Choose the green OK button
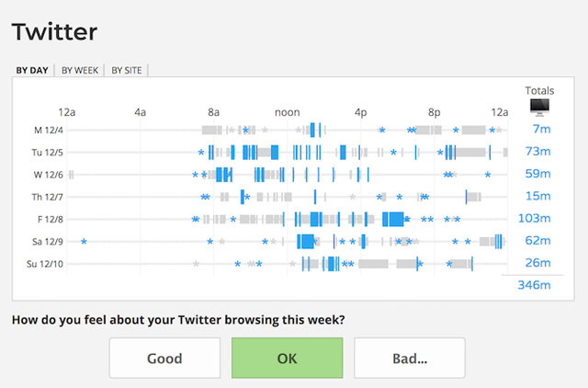588x388 pixels. pos(287,358)
